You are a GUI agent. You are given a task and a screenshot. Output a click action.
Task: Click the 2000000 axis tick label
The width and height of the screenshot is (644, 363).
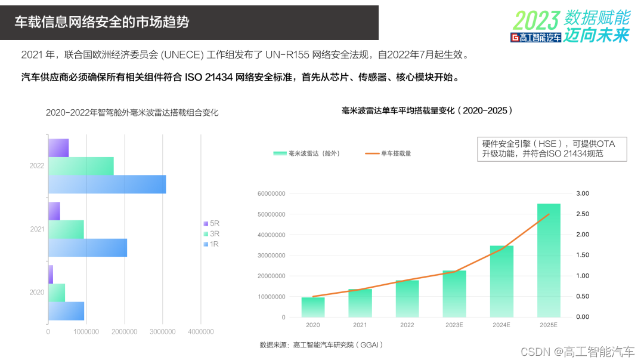point(125,332)
